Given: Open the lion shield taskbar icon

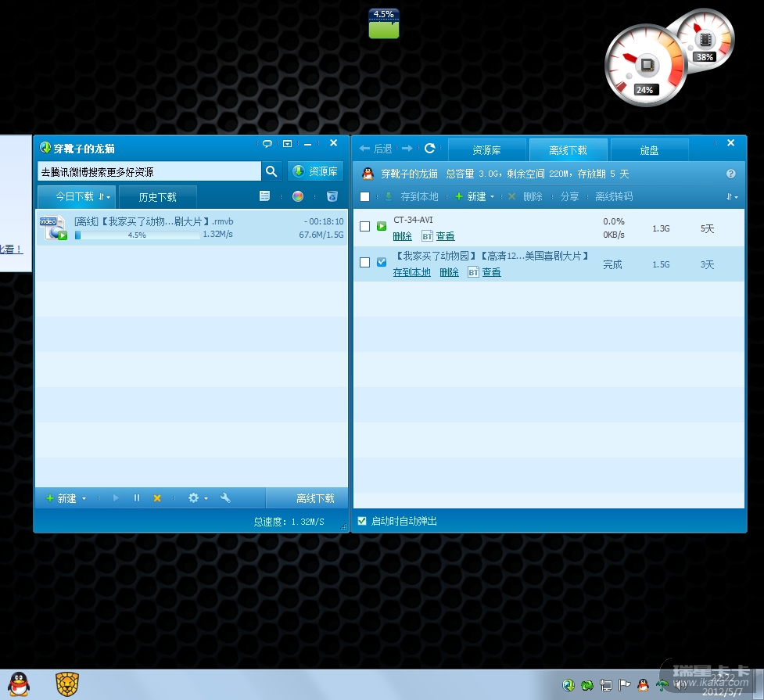Looking at the screenshot, I should point(67,684).
